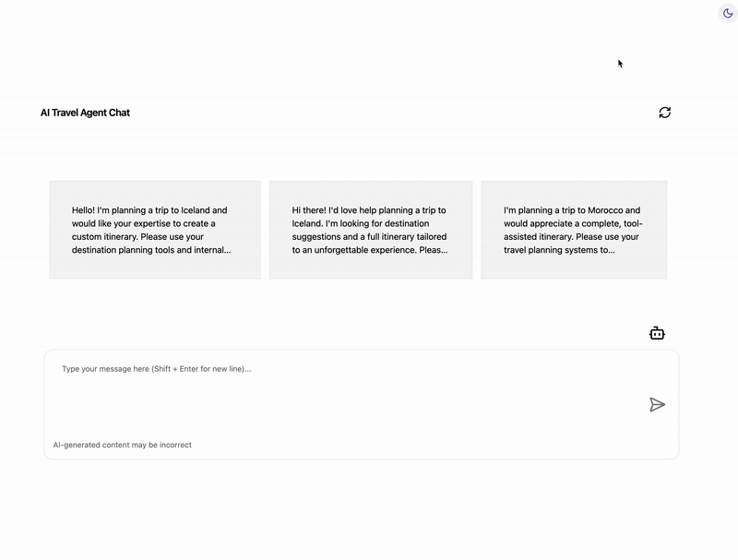
Task: Click the bot icon near the message box
Action: tap(657, 333)
